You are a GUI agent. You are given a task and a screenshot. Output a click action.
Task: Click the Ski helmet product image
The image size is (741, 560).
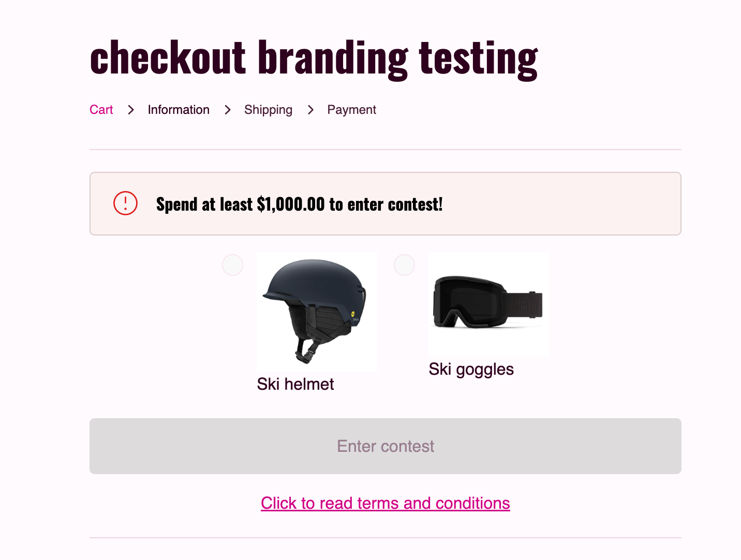tap(317, 311)
